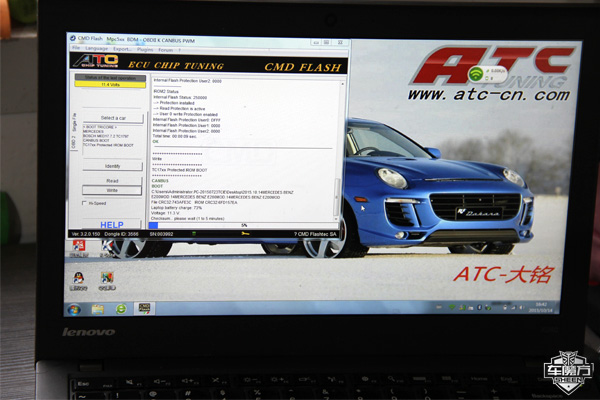The height and width of the screenshot is (400, 600).
Task: Open the Forum menu
Action: click(x=165, y=50)
